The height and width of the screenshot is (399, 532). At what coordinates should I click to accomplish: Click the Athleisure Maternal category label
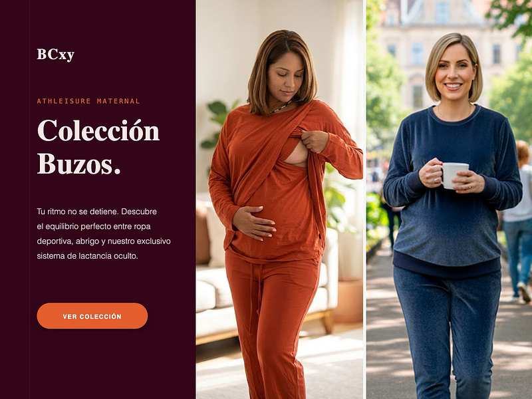point(88,101)
